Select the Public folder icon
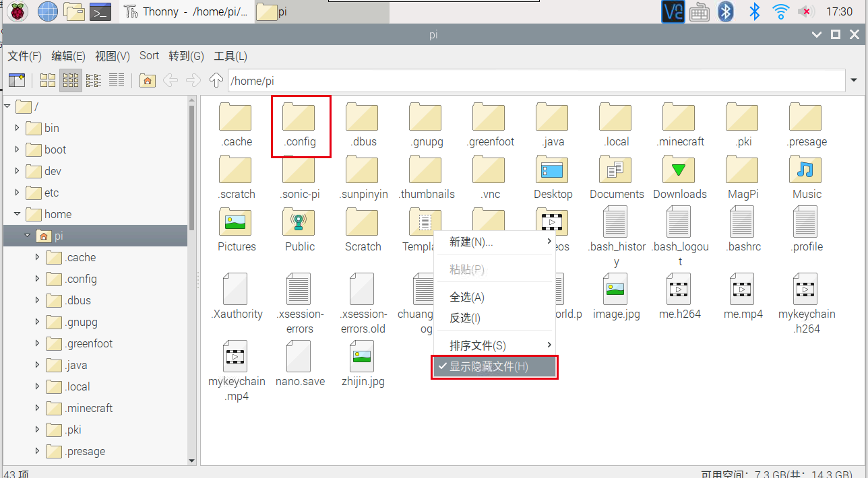The width and height of the screenshot is (868, 478). coord(299,222)
